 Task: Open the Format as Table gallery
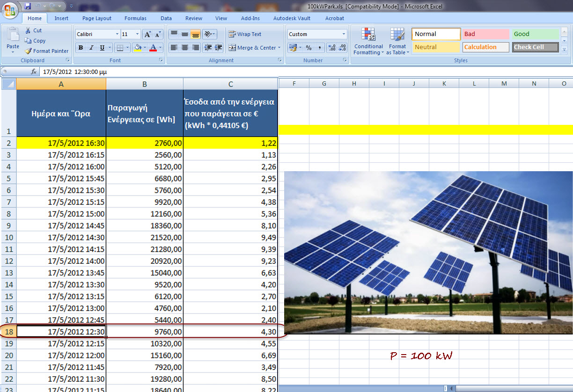click(397, 41)
